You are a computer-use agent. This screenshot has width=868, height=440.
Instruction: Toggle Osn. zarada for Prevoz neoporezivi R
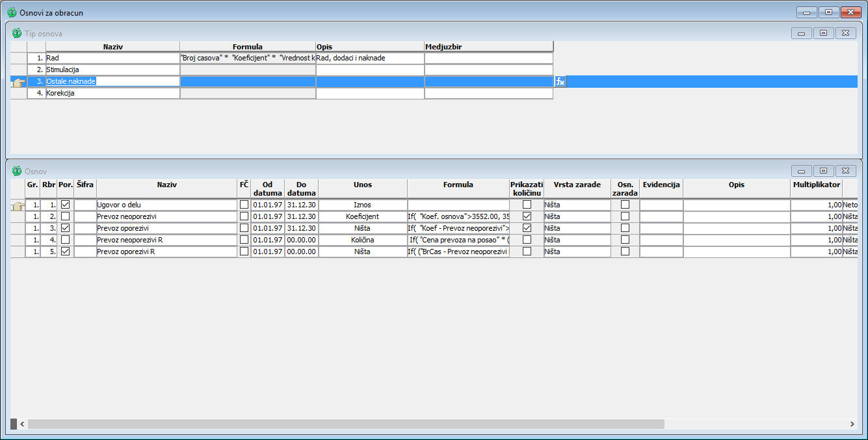[x=625, y=240]
